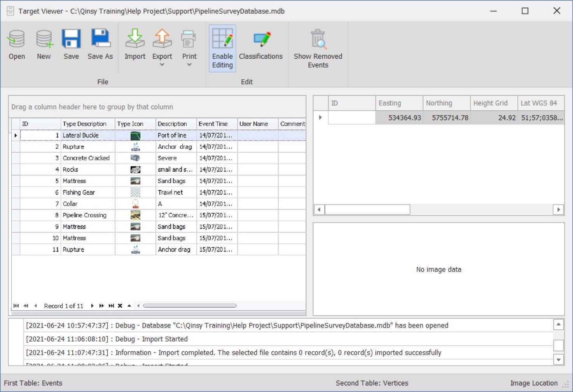
Task: Delete record using navigator X button
Action: coord(120,306)
